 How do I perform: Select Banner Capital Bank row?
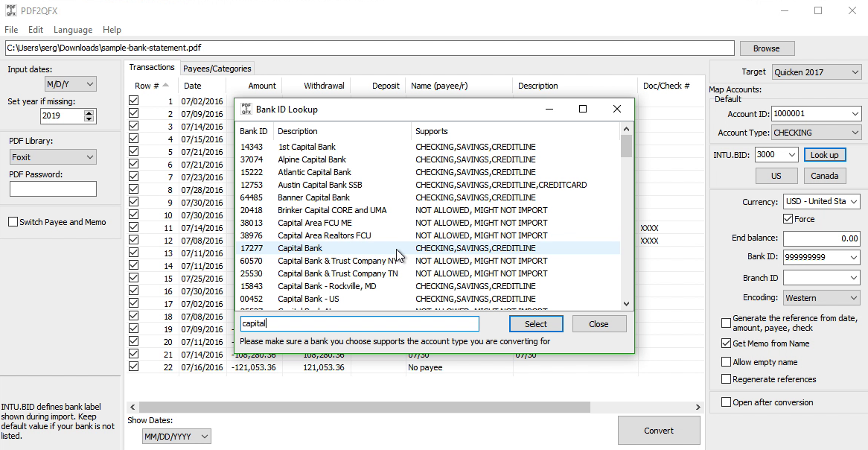click(x=429, y=197)
